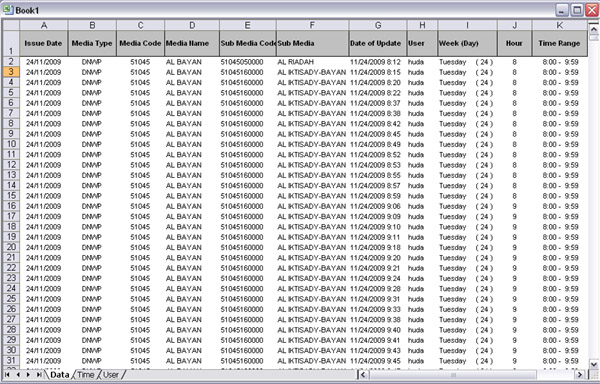Viewport: 600px width, 384px height.
Task: Select row 16 header
Action: pos(11,206)
